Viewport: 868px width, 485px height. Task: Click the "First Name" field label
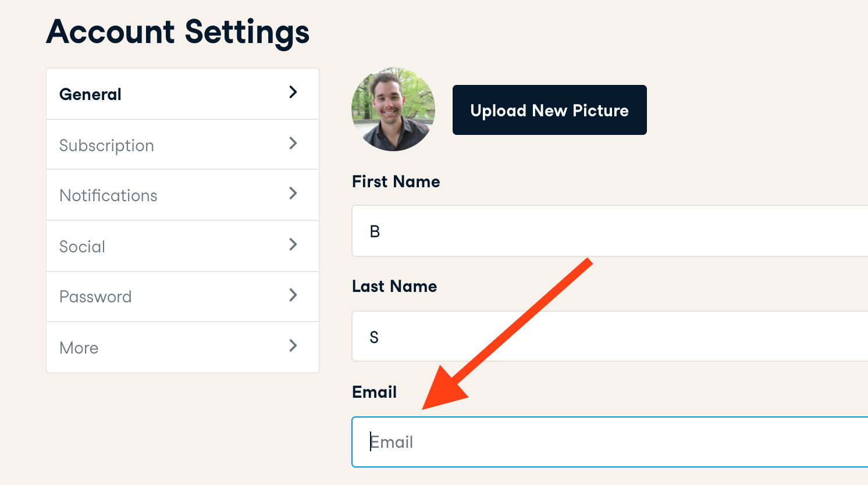point(396,181)
